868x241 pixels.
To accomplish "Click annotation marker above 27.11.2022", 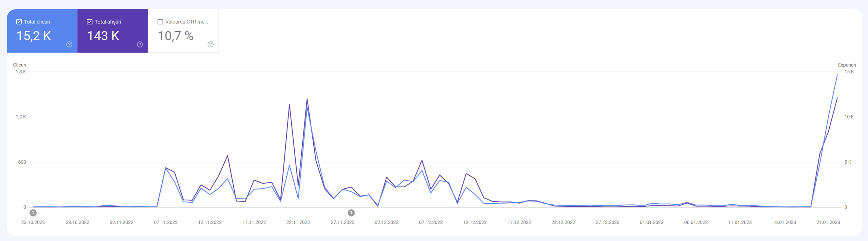I will (351, 213).
